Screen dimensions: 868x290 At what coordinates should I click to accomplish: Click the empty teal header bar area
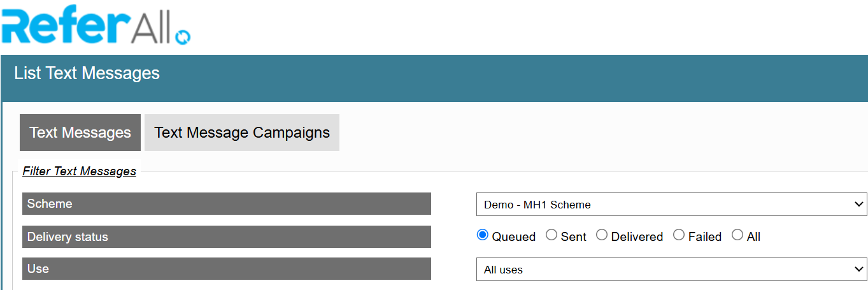click(x=509, y=78)
